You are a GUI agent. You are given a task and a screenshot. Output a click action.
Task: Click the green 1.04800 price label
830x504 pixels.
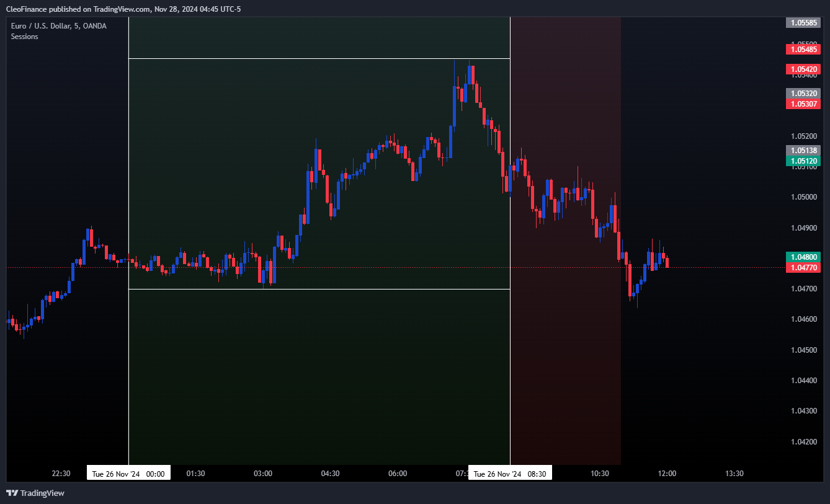pyautogui.click(x=803, y=257)
